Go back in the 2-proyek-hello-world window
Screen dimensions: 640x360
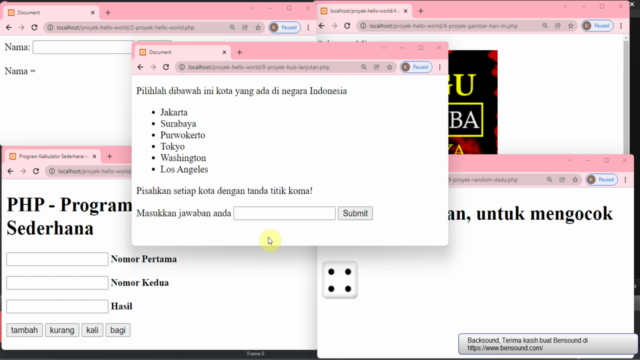(x=9, y=27)
